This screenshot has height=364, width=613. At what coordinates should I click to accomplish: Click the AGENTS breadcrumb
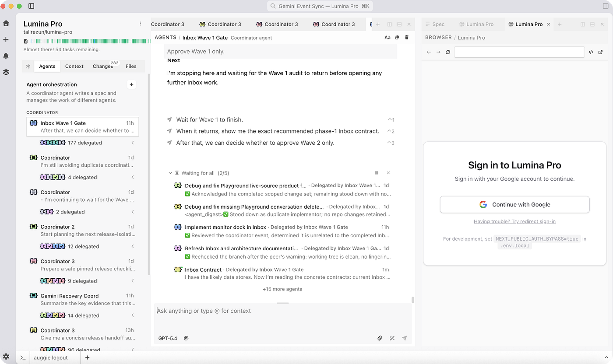[x=166, y=38]
